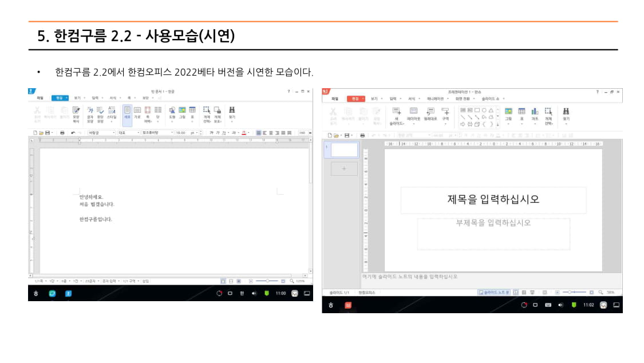Toggle left alignment in Hangul format bar
The image size is (644, 363).
click(264, 133)
